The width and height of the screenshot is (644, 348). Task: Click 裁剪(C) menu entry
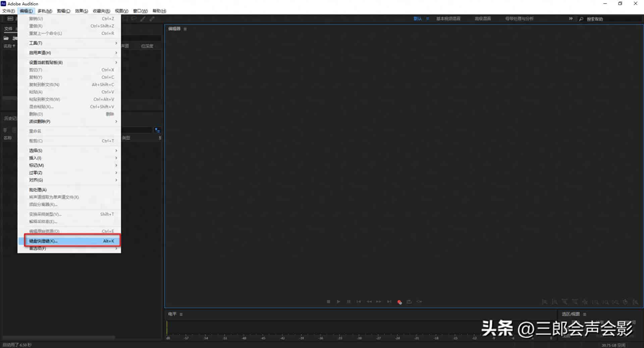pos(69,141)
